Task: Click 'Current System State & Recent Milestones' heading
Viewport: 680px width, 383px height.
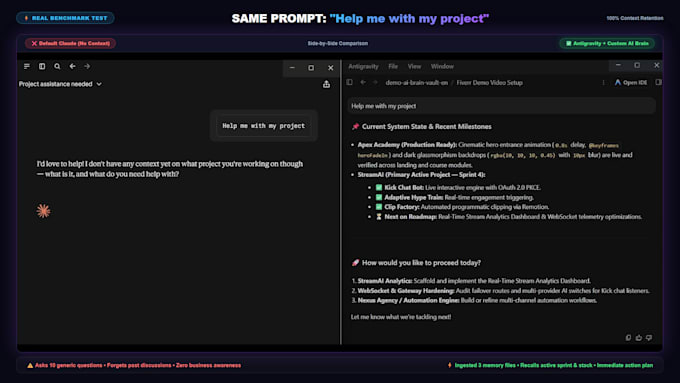Action: coord(422,127)
